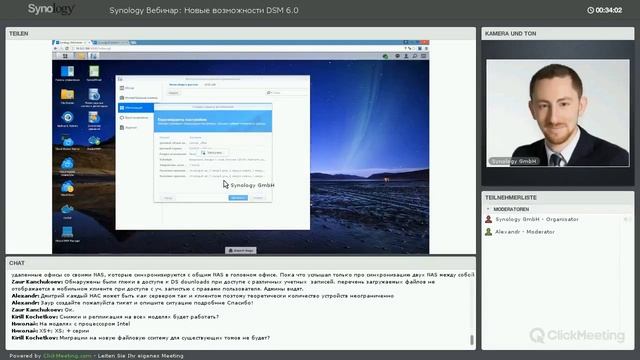
Task: Click green system status icon in DSM bar
Action: 385,56
